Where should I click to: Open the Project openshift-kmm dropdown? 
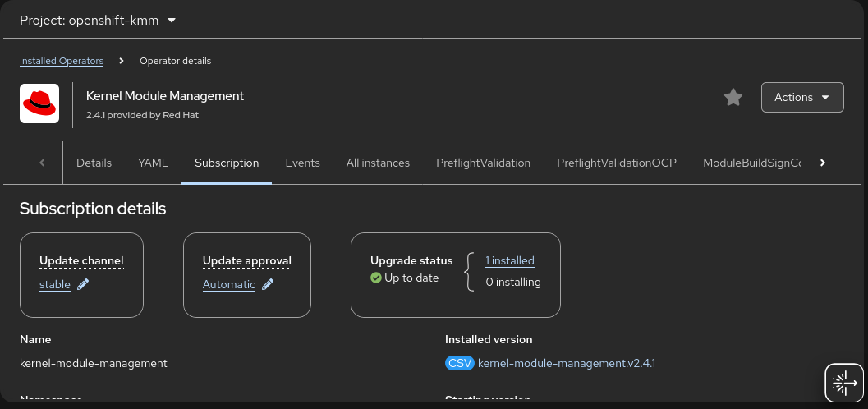[x=98, y=20]
